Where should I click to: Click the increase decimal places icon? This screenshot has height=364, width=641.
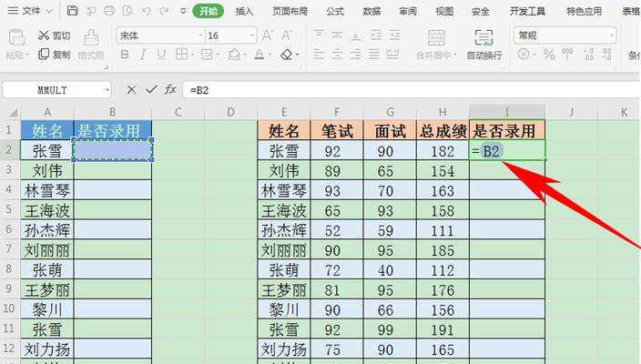click(x=589, y=54)
